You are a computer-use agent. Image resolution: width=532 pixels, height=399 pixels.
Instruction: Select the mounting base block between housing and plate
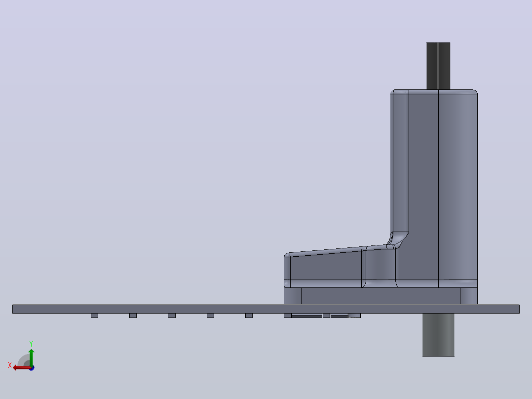click(x=380, y=296)
